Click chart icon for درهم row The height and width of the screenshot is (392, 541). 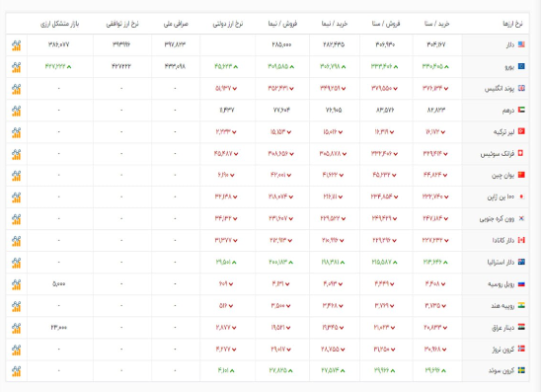pos(16,111)
